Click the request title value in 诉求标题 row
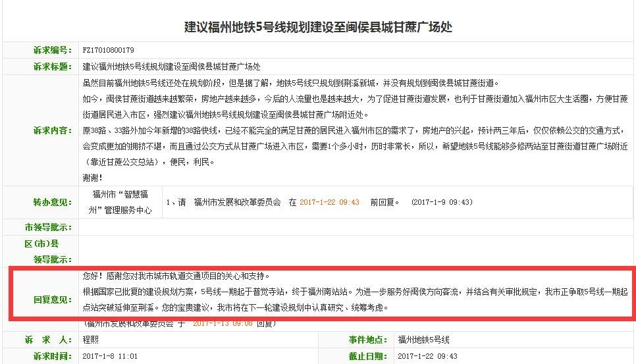Viewport: 636px width, 364px height. tap(171, 66)
